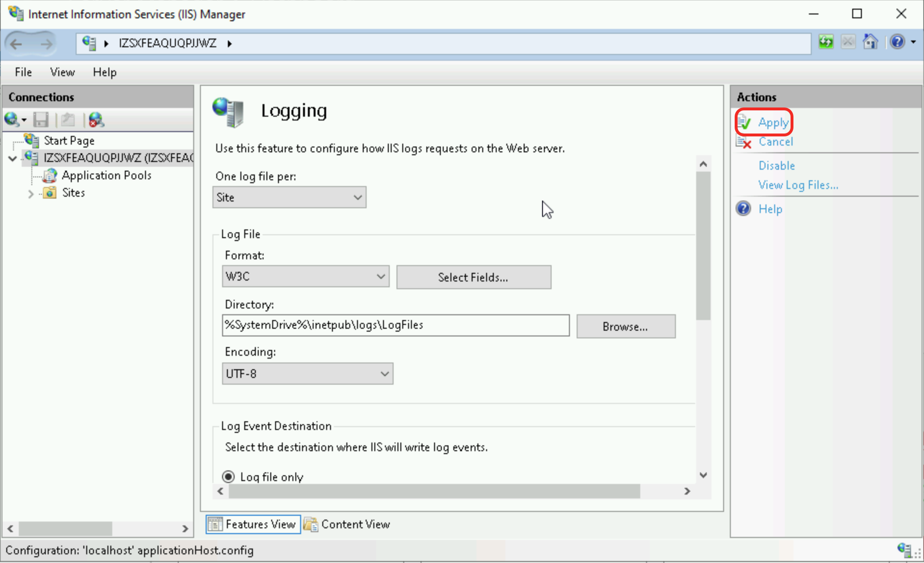Viewport: 924px width, 563px height.
Task: Open the Create New Connection dropdown arrow
Action: click(24, 120)
